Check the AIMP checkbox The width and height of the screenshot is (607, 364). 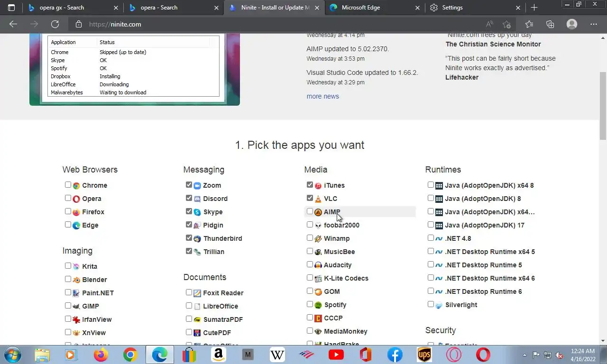[x=310, y=211]
